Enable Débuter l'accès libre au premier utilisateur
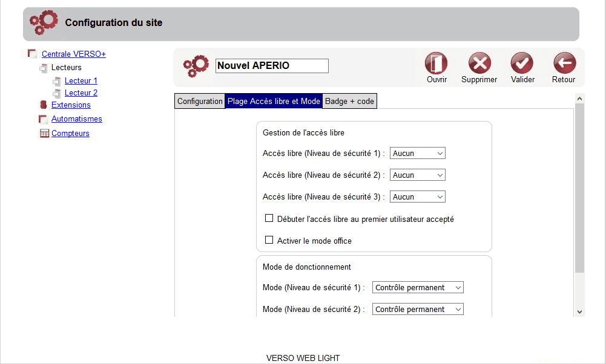 click(x=269, y=218)
